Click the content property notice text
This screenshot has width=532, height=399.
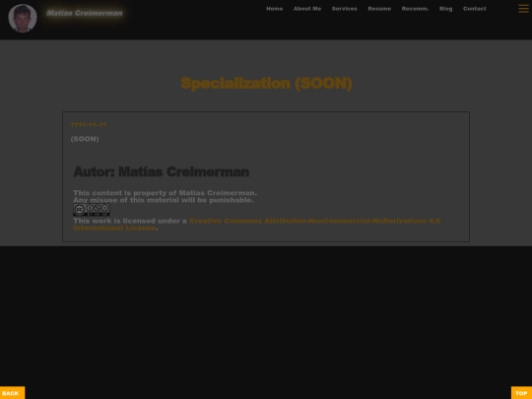pyautogui.click(x=165, y=193)
